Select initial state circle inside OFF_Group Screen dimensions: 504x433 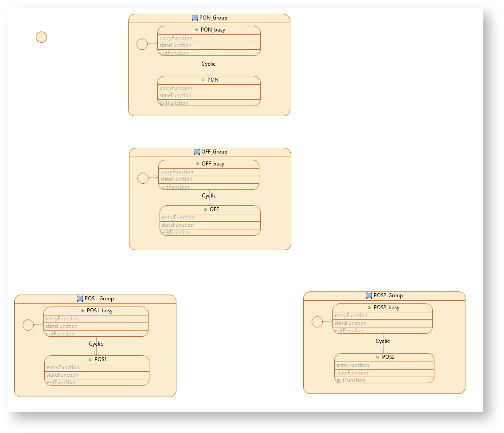[143, 178]
